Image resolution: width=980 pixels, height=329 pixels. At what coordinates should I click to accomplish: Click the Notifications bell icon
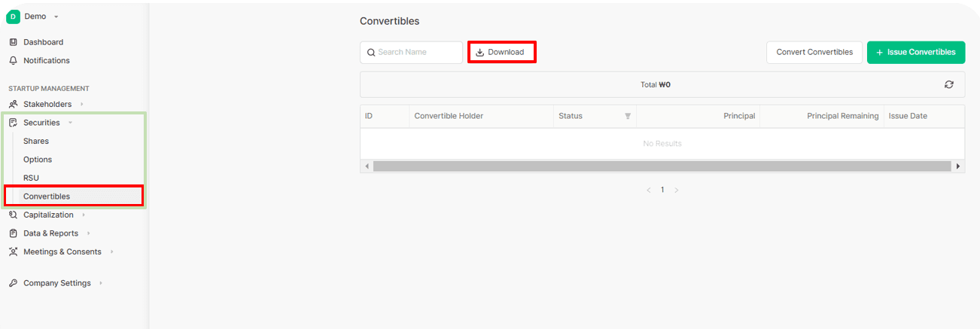[x=13, y=60]
